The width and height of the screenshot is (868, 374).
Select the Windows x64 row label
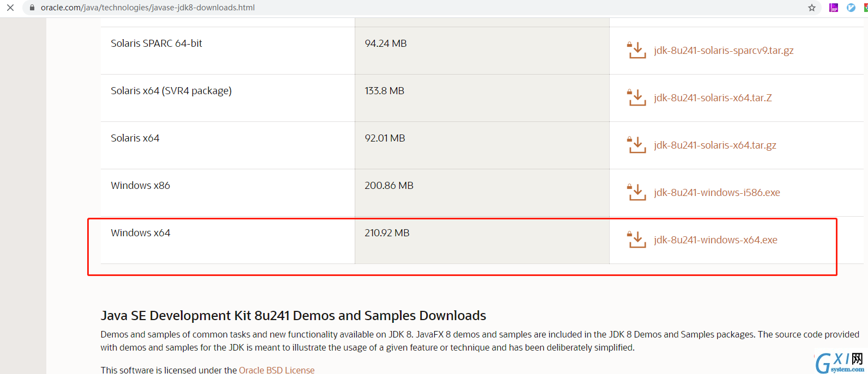[141, 233]
